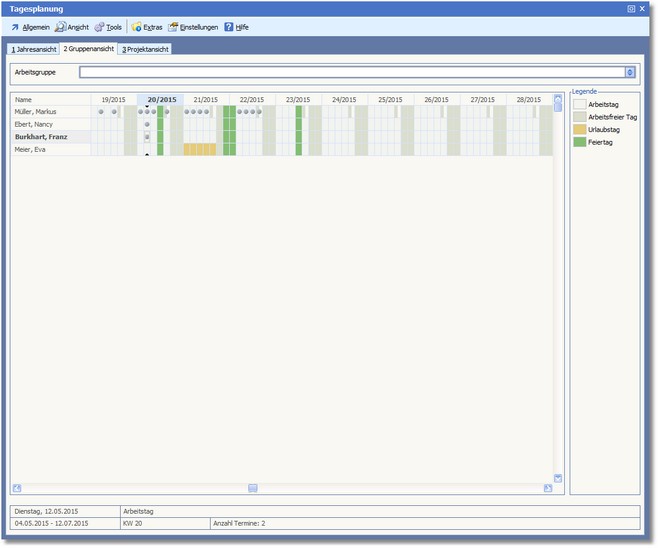
Task: Select employee Ebert, Nancy row
Action: [x=50, y=124]
